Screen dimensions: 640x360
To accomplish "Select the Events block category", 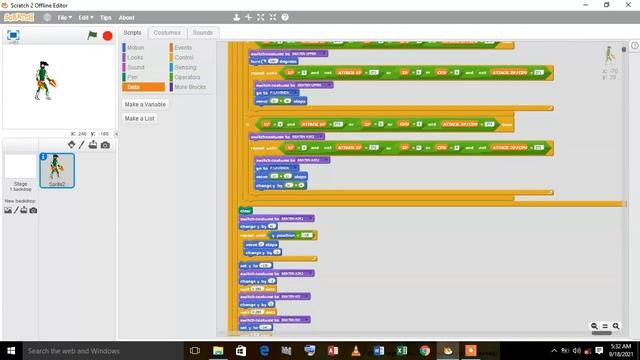I will coord(190,48).
